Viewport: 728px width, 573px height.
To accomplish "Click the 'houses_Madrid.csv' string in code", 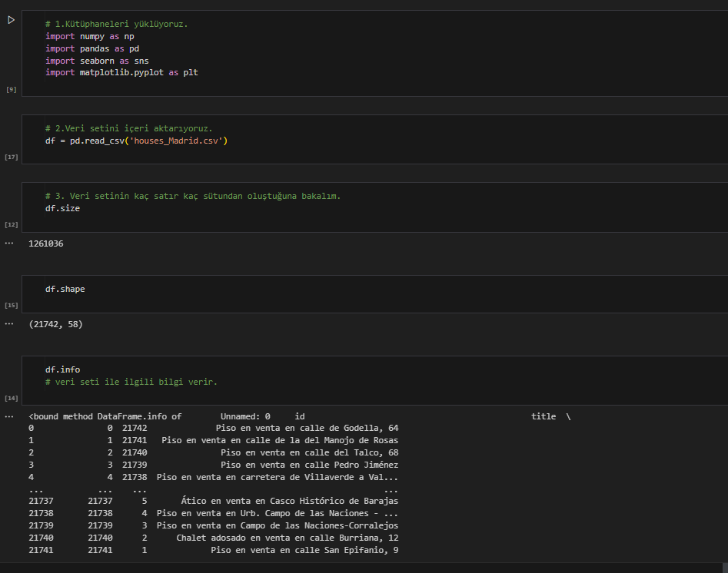I will [178, 141].
